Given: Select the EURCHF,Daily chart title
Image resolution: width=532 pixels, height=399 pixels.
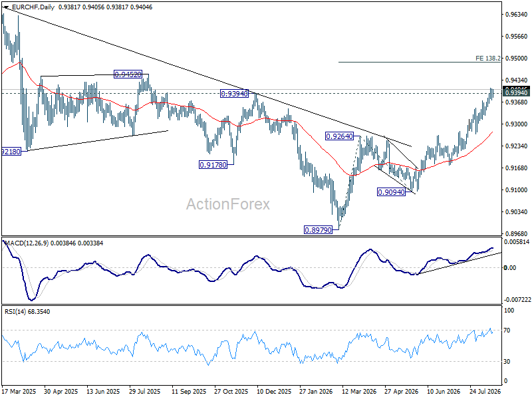Looking at the screenshot, I should 33,7.
